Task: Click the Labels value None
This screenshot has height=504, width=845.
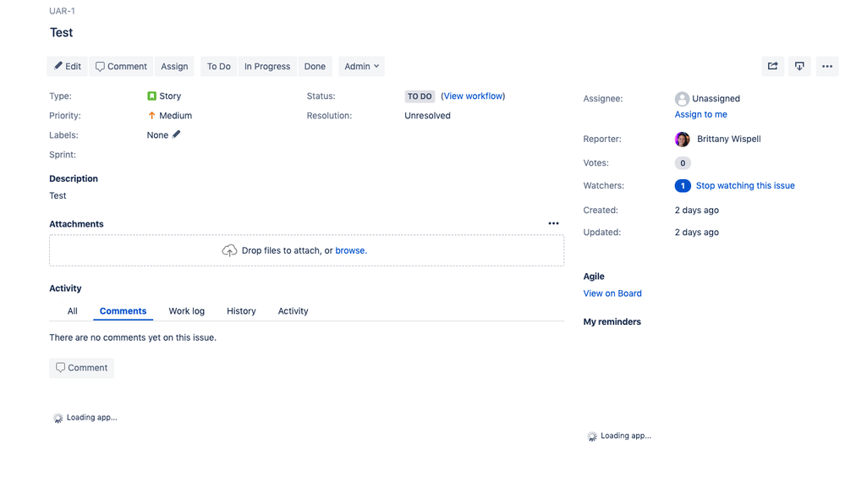Action: click(157, 135)
